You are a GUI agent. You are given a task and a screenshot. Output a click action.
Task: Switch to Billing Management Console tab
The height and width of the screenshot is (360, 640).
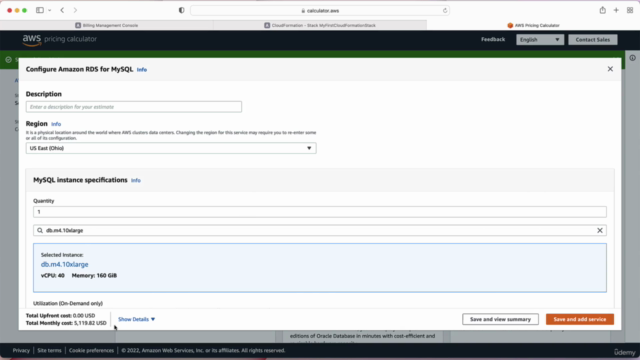[x=107, y=25]
